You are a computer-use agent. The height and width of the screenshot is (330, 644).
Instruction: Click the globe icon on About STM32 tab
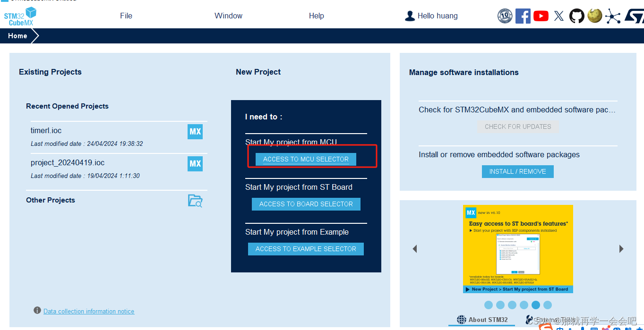point(462,320)
